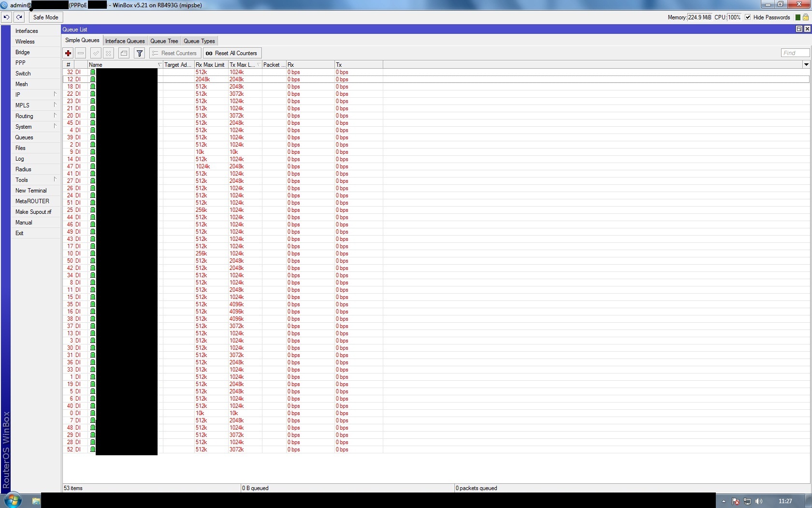Restore the Queue List inner window
The width and height of the screenshot is (812, 508).
coord(799,29)
